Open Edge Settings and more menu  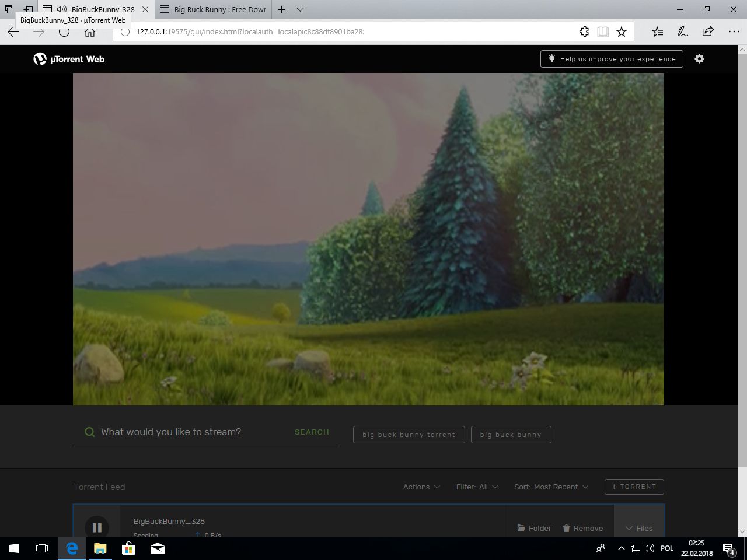(734, 32)
